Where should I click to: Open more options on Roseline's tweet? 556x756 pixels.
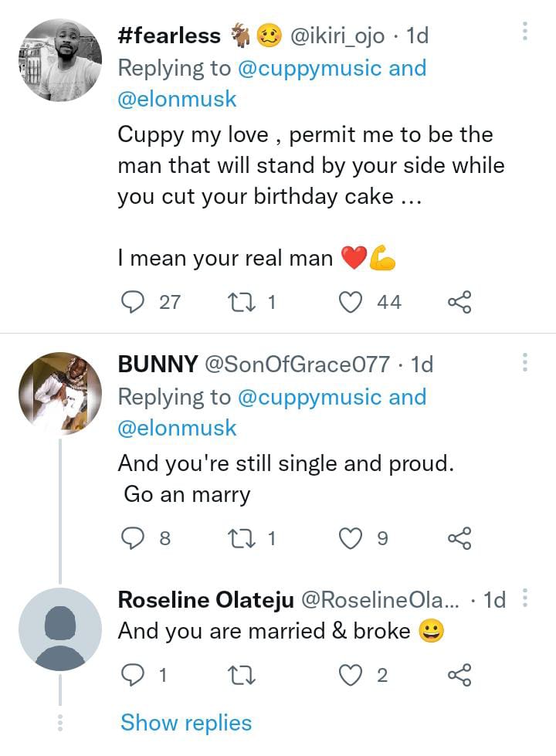pyautogui.click(x=525, y=598)
